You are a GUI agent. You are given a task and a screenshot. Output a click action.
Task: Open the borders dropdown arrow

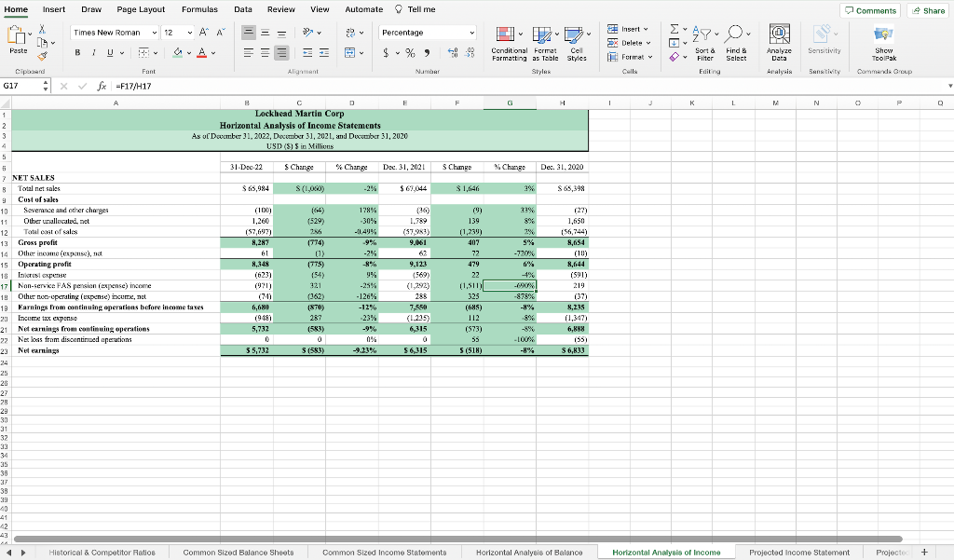click(x=156, y=52)
